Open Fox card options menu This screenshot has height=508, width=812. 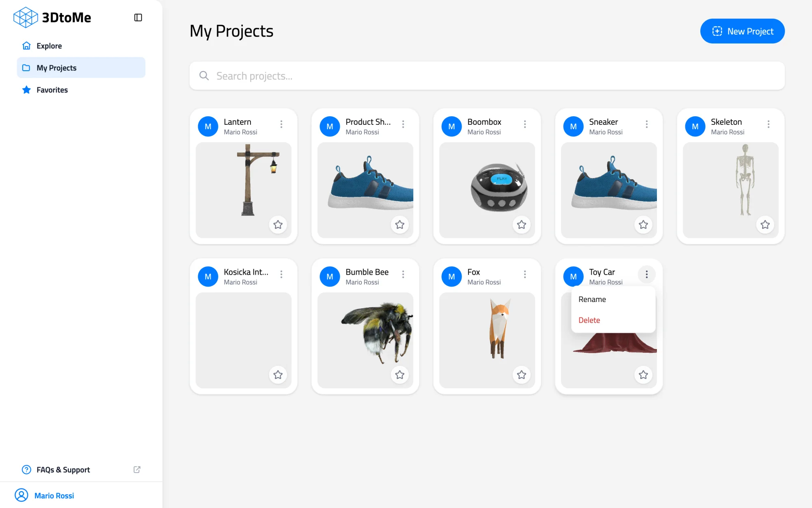coord(525,275)
